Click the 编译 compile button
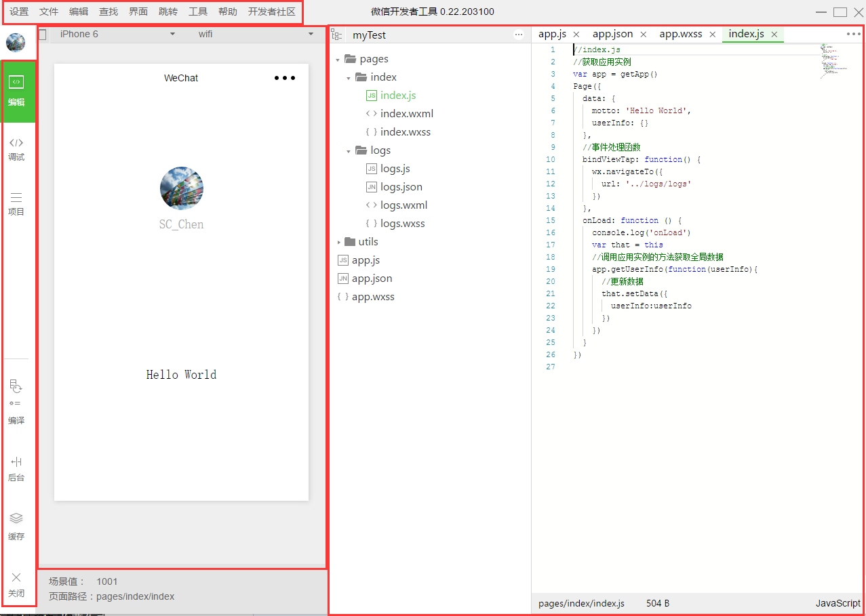866x616 pixels. pyautogui.click(x=16, y=402)
